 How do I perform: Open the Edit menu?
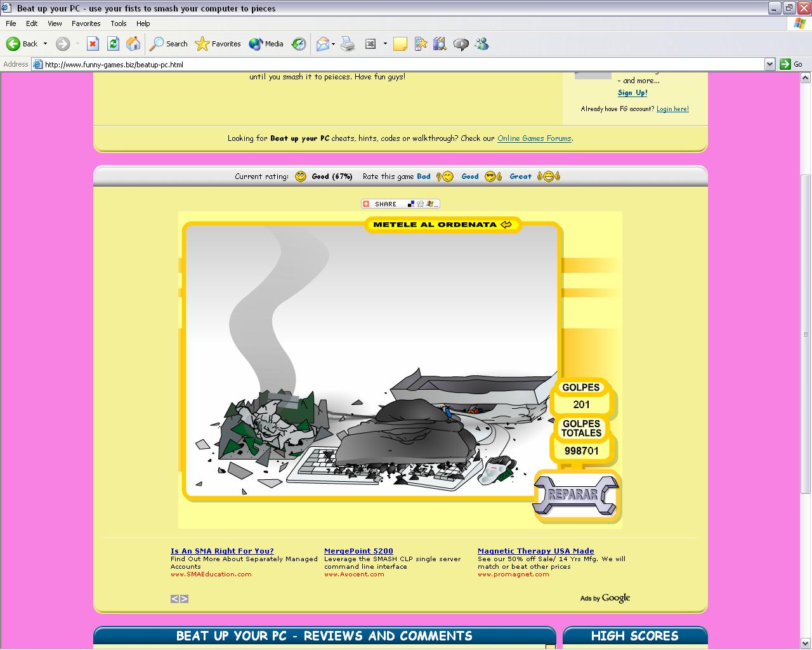32,23
